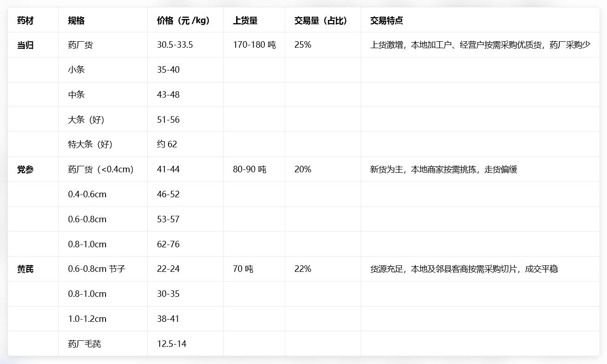Select the 价格（元/kg）column header
The height and width of the screenshot is (364, 607).
pyautogui.click(x=183, y=20)
